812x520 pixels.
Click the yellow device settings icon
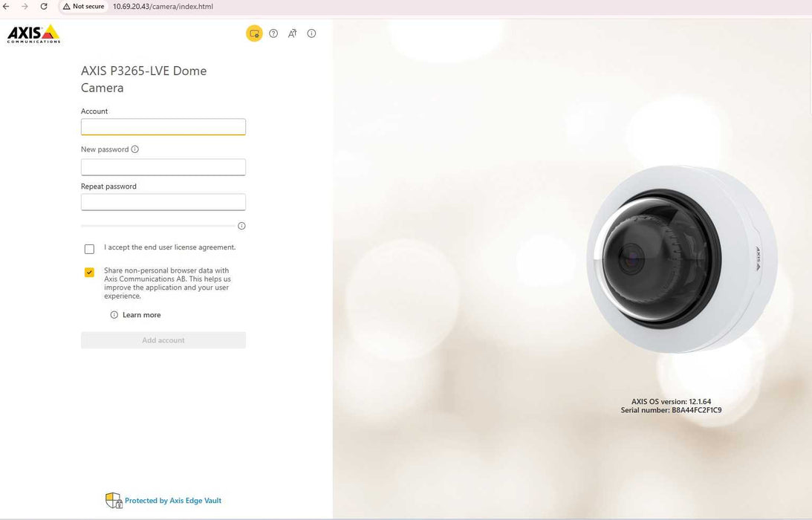(254, 33)
